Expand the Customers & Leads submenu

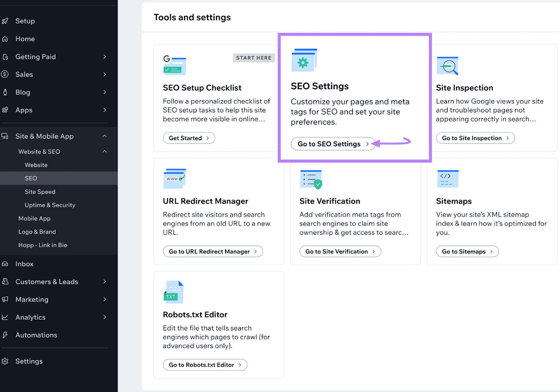104,281
